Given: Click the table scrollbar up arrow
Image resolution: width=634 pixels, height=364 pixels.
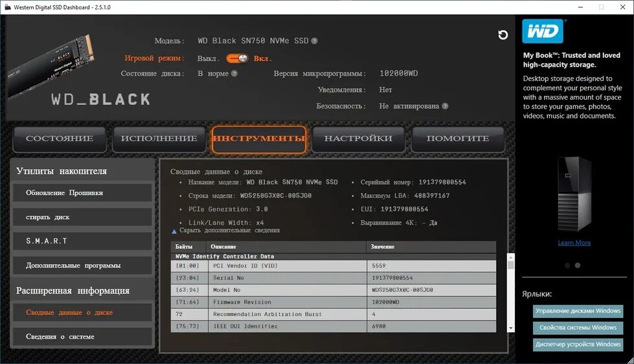Looking at the screenshot, I should (x=511, y=257).
